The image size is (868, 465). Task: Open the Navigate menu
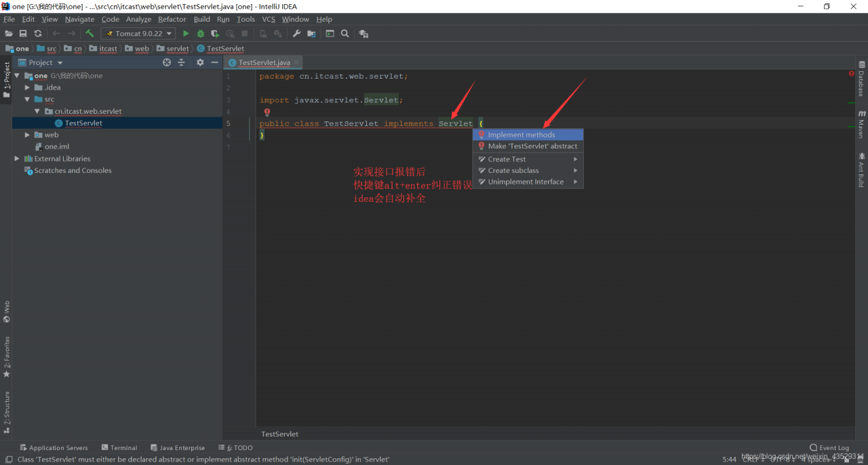tap(79, 19)
